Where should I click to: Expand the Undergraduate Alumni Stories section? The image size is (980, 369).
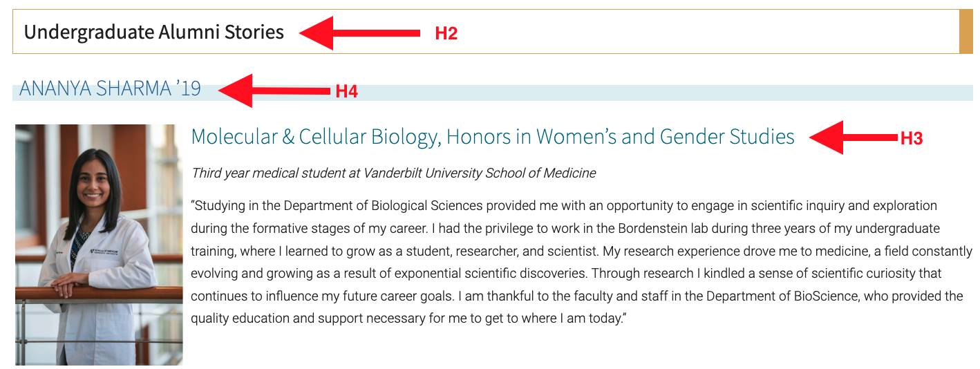click(x=153, y=32)
